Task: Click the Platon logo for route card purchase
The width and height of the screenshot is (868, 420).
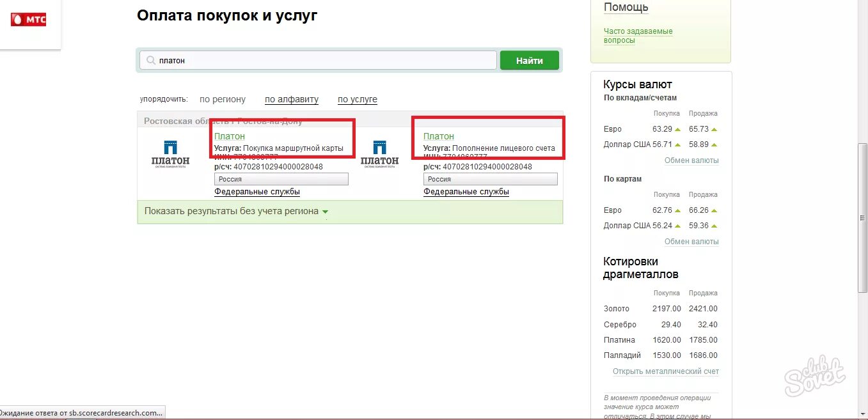Action: pyautogui.click(x=171, y=153)
